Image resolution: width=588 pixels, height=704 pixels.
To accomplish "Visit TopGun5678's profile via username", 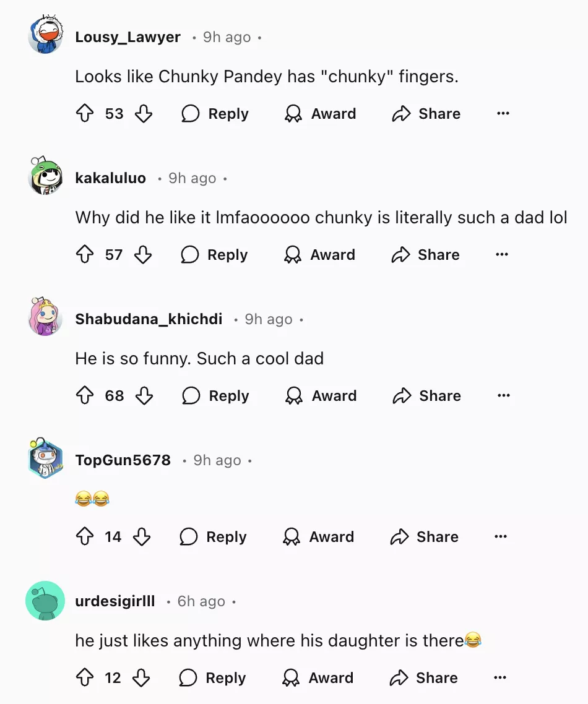I will [123, 460].
